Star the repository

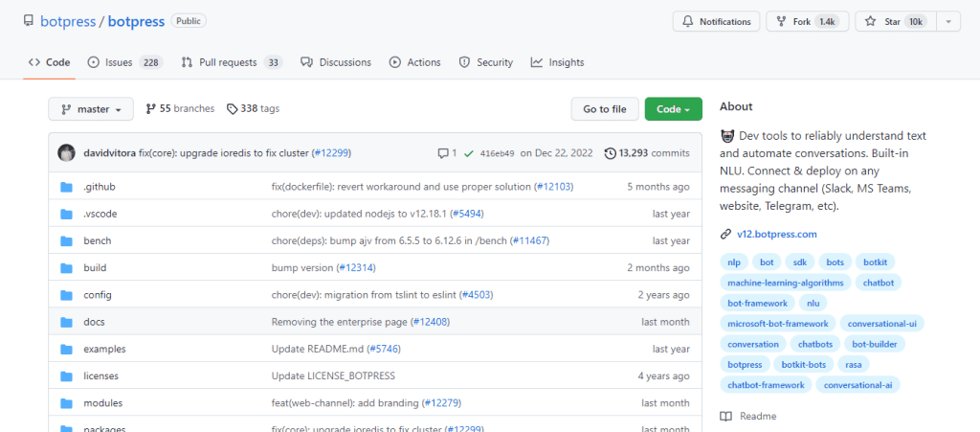(896, 21)
